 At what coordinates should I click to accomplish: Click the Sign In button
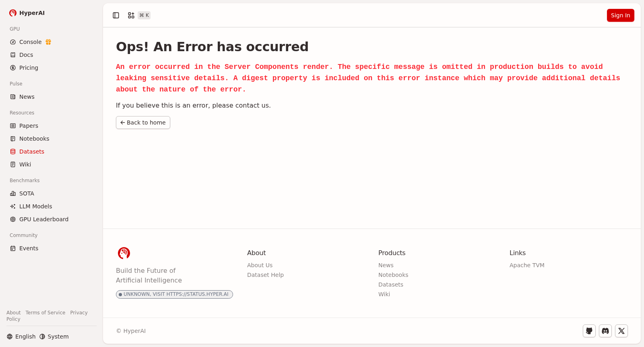[620, 15]
